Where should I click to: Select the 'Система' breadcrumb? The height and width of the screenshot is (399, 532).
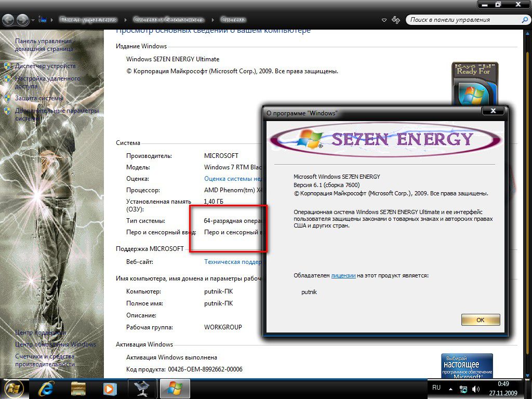point(233,20)
